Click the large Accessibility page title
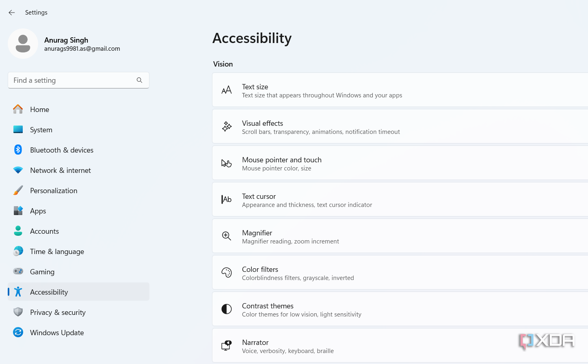 coord(252,38)
